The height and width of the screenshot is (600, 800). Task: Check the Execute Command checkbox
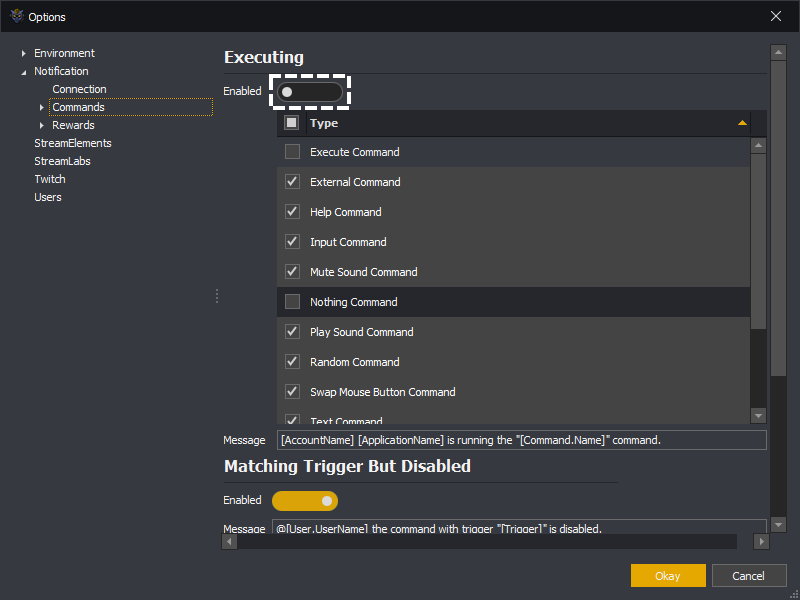(x=292, y=152)
